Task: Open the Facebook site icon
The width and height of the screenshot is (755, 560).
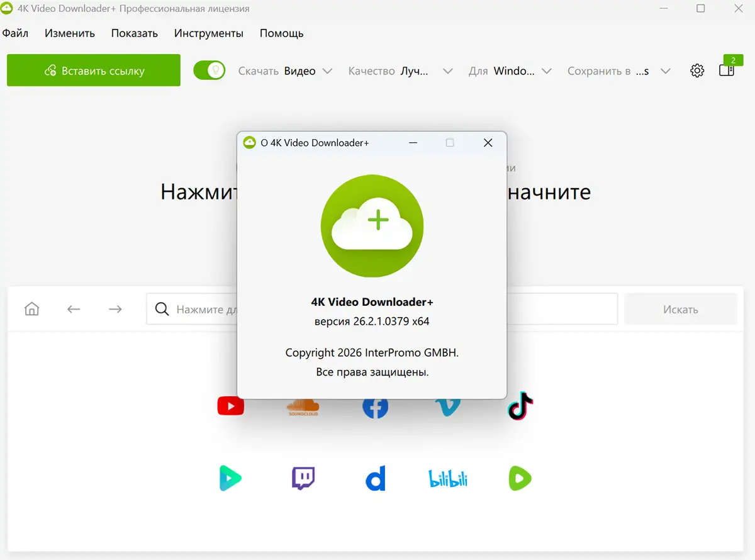Action: click(x=375, y=408)
